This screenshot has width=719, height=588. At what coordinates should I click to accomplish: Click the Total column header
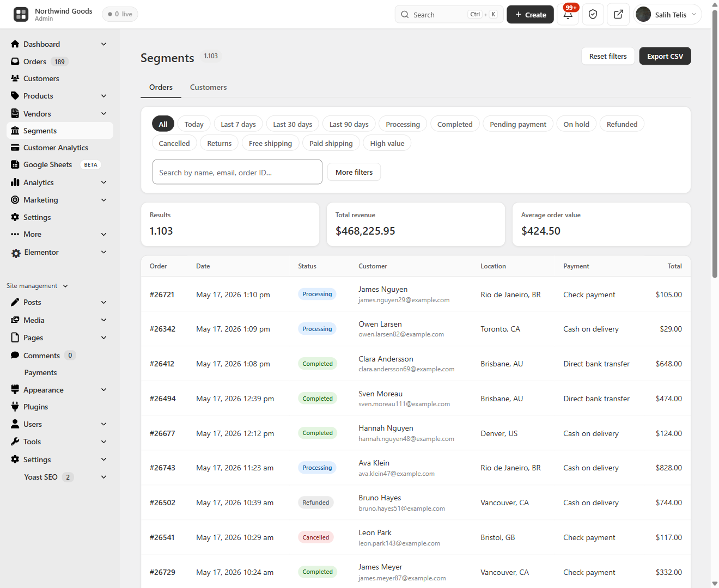(x=674, y=266)
